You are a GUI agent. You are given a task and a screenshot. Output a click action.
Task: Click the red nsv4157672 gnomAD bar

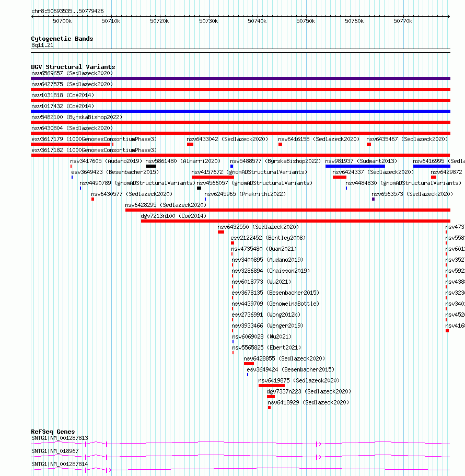tap(213, 177)
